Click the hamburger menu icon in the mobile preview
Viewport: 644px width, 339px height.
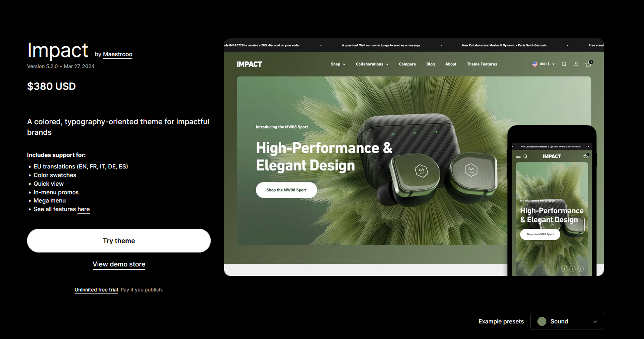coord(518,156)
